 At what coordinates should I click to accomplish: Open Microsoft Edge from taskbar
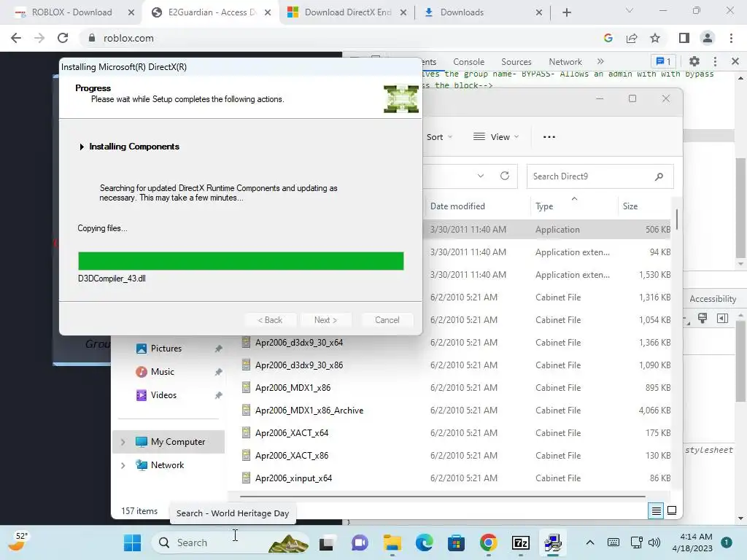pyautogui.click(x=424, y=542)
